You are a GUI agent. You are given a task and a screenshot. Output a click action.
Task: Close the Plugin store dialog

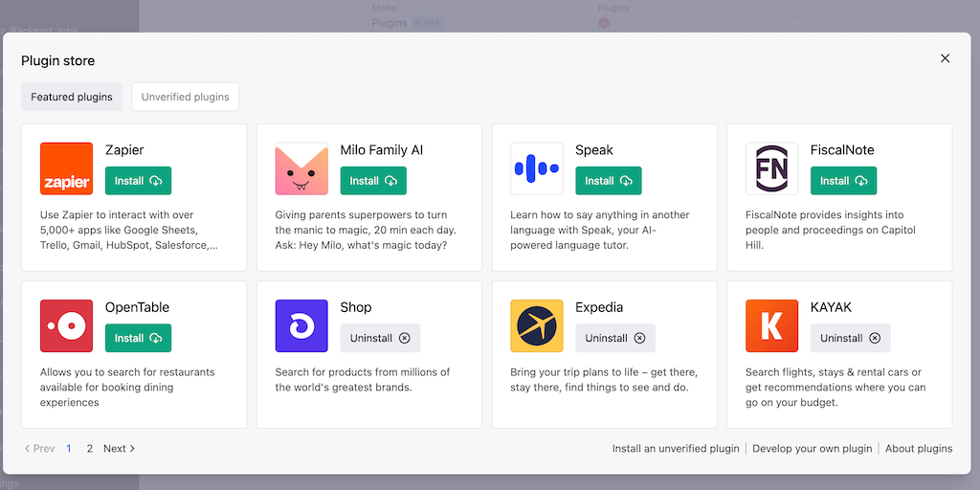coord(945,58)
